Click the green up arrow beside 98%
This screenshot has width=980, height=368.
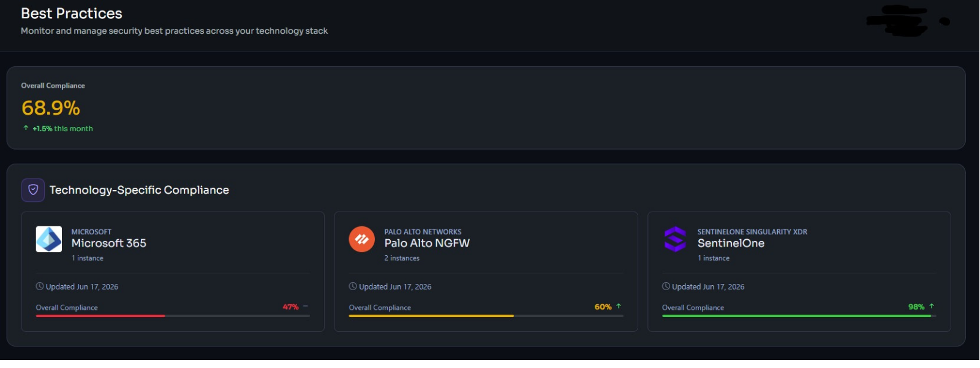point(932,306)
